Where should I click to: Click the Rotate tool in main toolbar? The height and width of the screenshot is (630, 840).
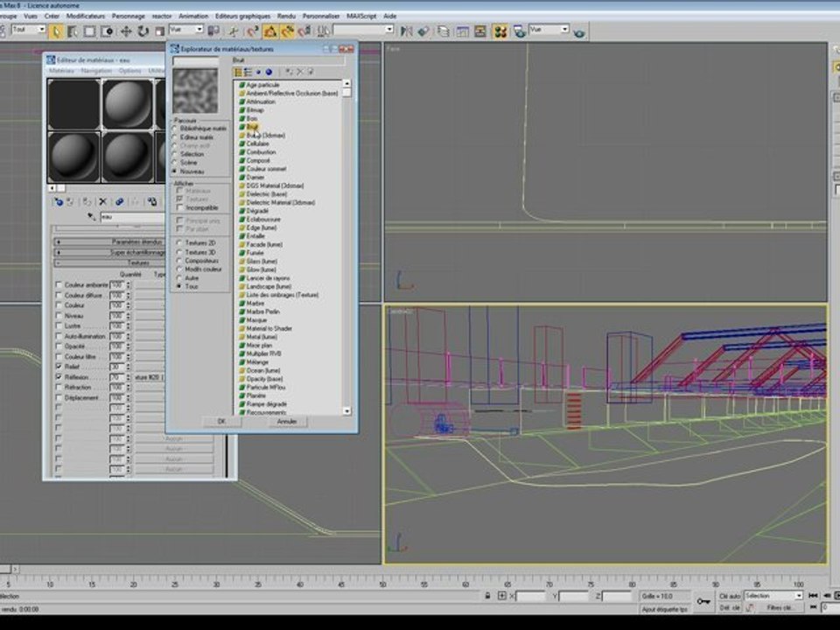(142, 31)
